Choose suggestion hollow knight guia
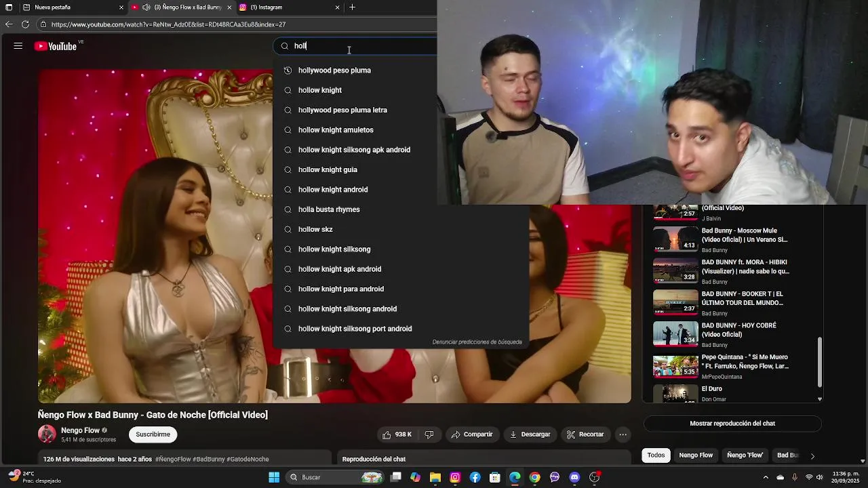Screen dimensions: 868x488 click(x=400, y=169)
